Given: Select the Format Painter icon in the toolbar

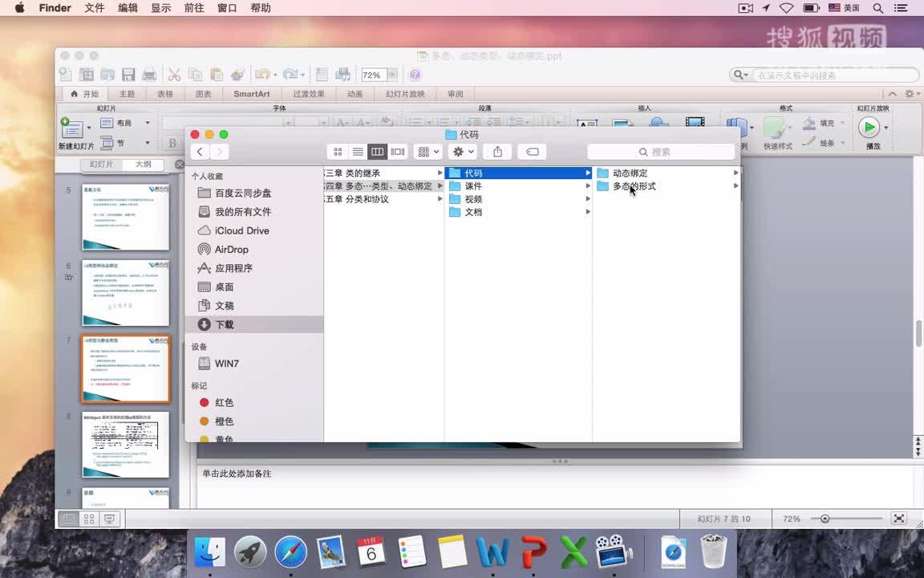Looking at the screenshot, I should (x=238, y=75).
